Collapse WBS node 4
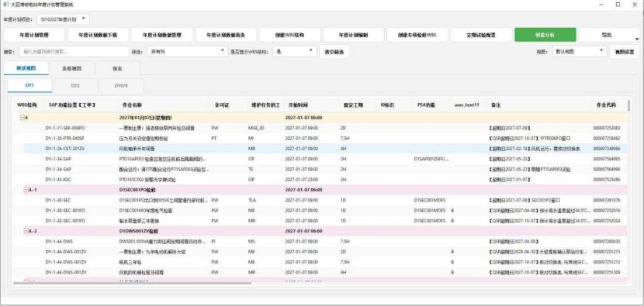Viewport: 644px width, 306px height. (23, 118)
